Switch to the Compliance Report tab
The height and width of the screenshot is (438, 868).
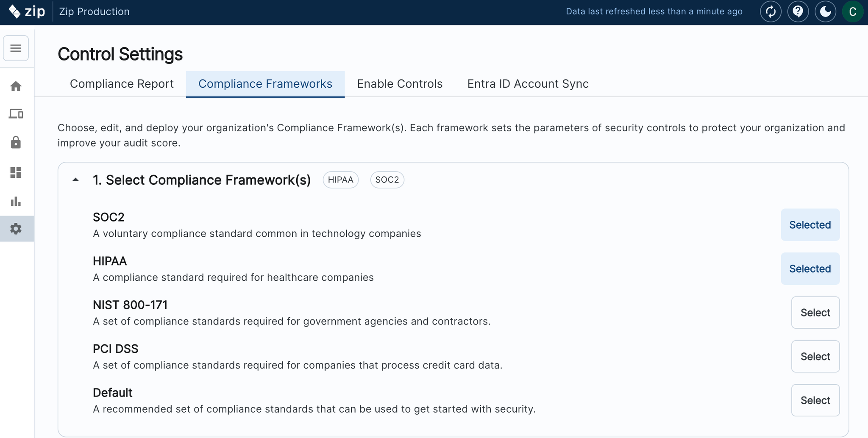coord(122,84)
